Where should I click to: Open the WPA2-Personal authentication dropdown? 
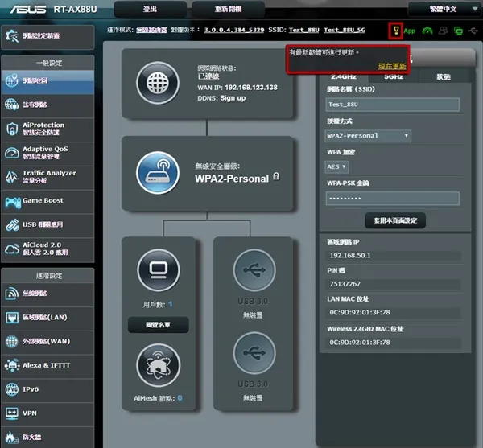(368, 136)
